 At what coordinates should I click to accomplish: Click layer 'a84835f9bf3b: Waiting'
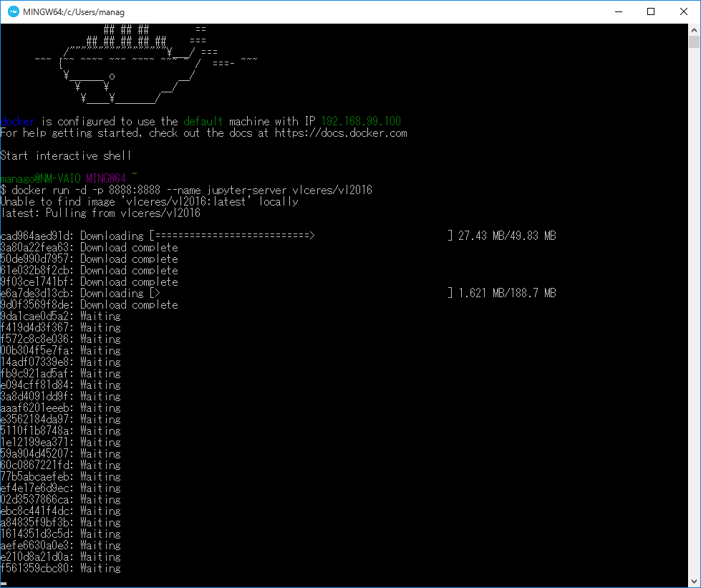pos(61,522)
